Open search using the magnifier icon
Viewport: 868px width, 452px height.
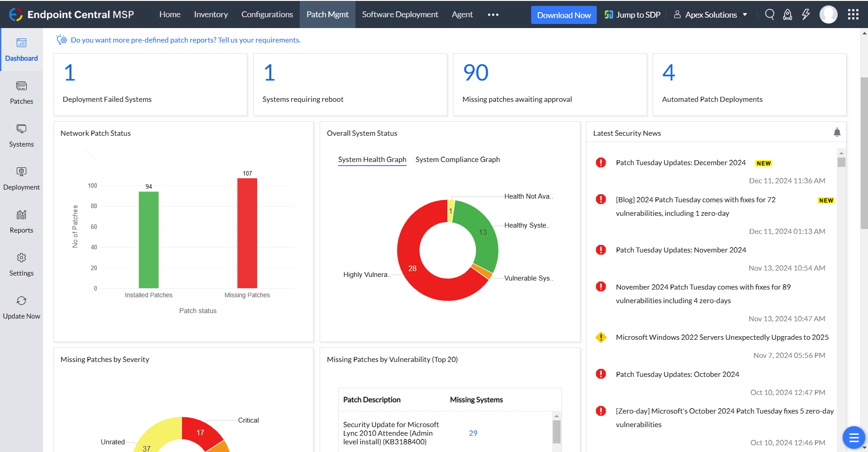(769, 14)
